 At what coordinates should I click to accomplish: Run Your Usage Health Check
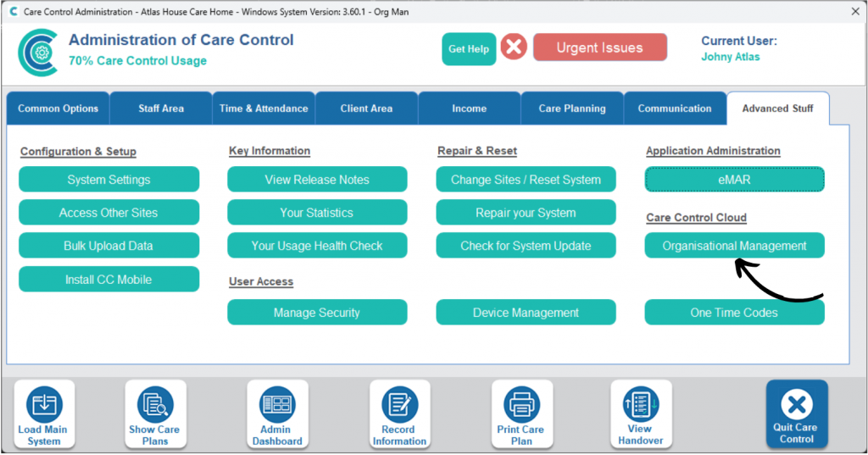coord(317,246)
